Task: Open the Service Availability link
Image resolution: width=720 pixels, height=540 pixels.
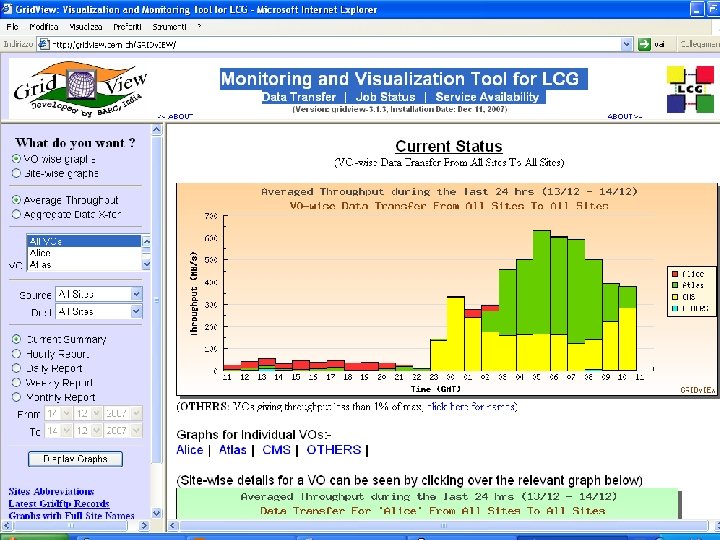Action: point(487,97)
